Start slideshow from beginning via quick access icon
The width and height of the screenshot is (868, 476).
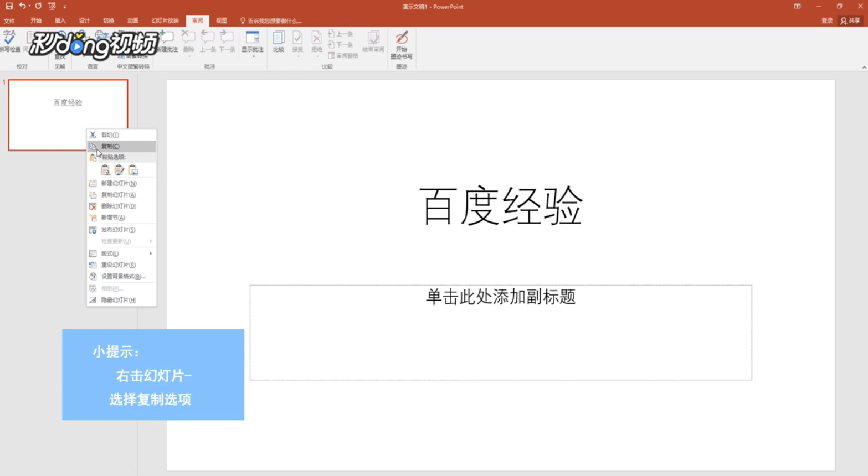coord(52,6)
